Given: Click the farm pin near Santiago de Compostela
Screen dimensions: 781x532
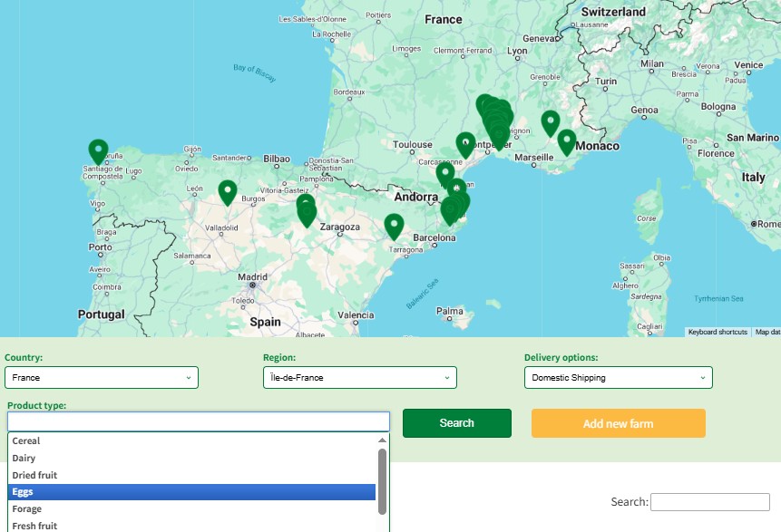Looking at the screenshot, I should [98, 151].
